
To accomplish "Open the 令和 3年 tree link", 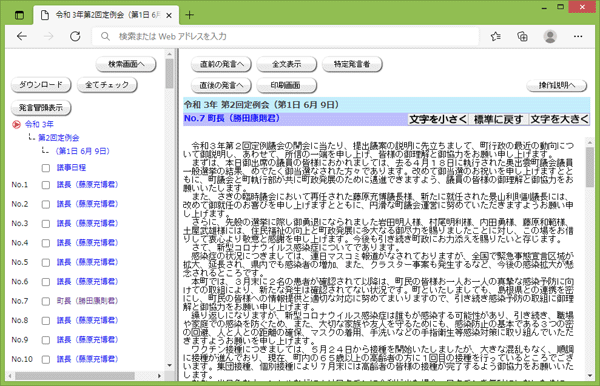I will click(39, 124).
